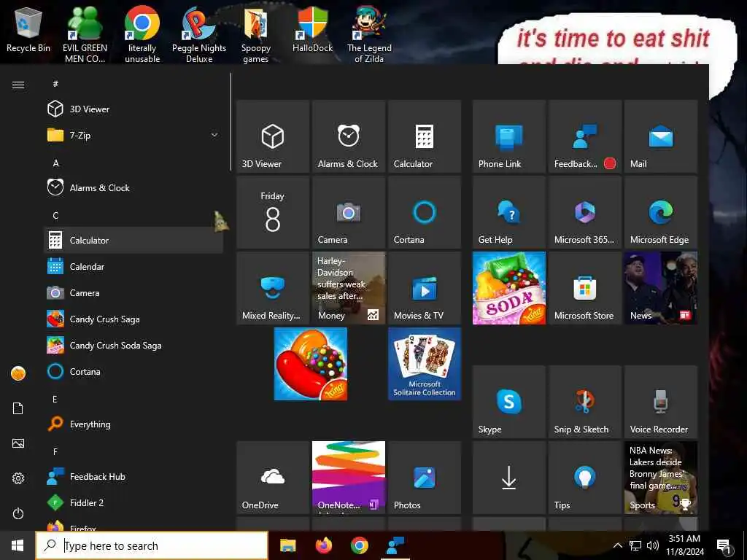Open Pictures from the Start sidebar
This screenshot has width=747, height=560.
[x=18, y=443]
